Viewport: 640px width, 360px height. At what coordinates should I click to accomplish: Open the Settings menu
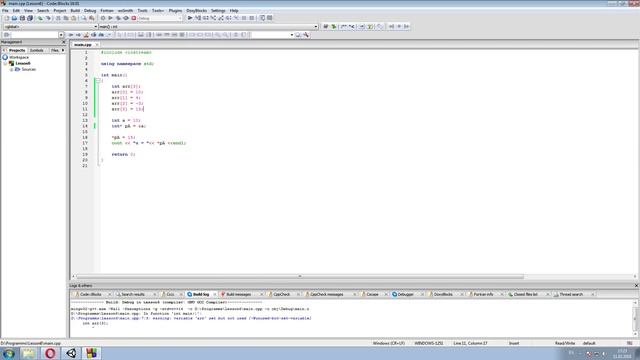pos(218,11)
